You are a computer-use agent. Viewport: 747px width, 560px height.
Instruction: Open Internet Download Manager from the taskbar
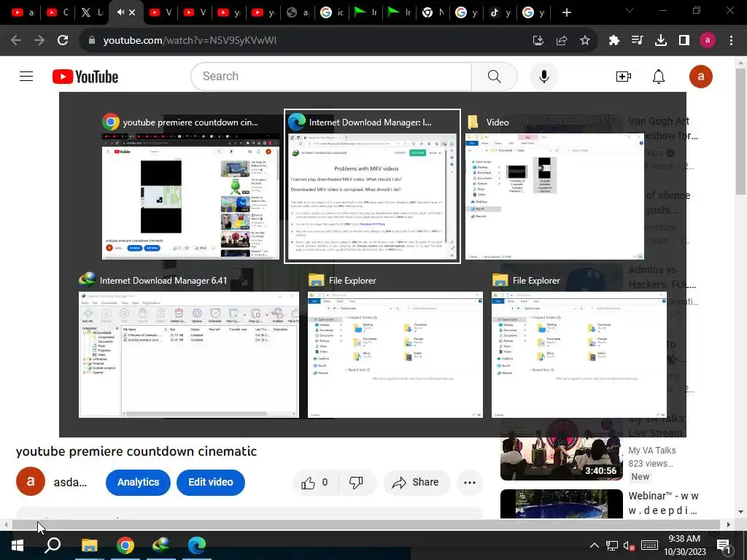pos(160,545)
